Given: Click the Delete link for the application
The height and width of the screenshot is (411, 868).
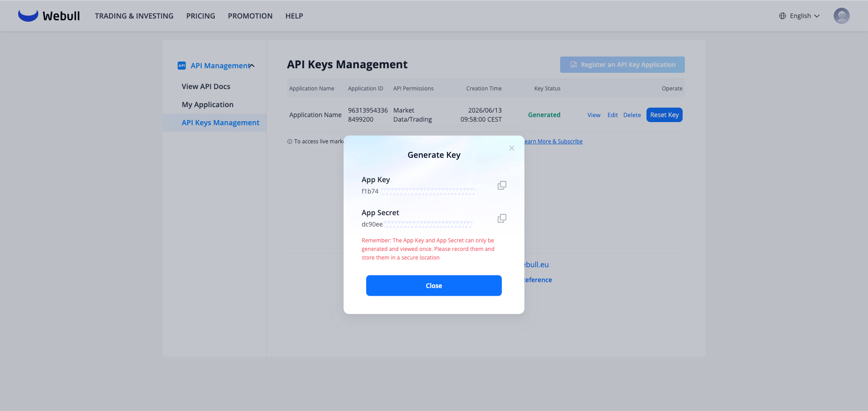Looking at the screenshot, I should [x=632, y=115].
